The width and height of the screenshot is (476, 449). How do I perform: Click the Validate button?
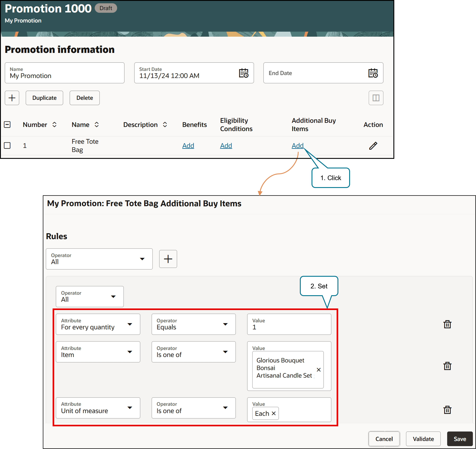(423, 439)
